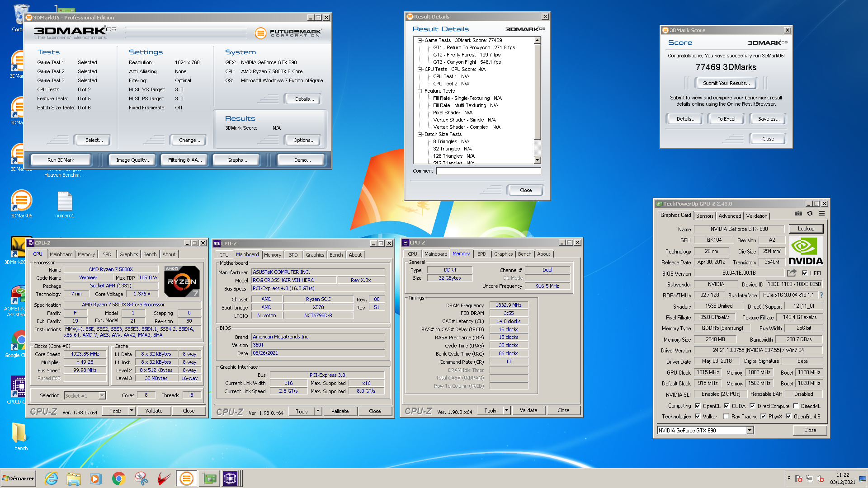Open the CPUID desktop shortcut

[18, 390]
